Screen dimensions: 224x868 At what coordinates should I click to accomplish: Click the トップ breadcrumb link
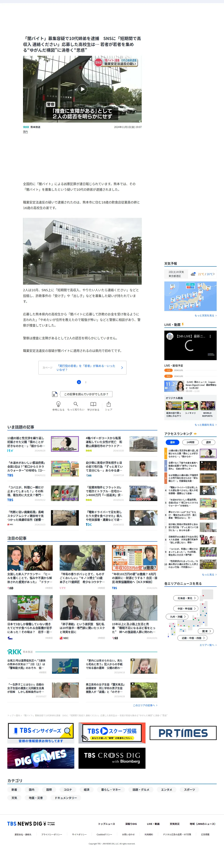tap(10, 715)
